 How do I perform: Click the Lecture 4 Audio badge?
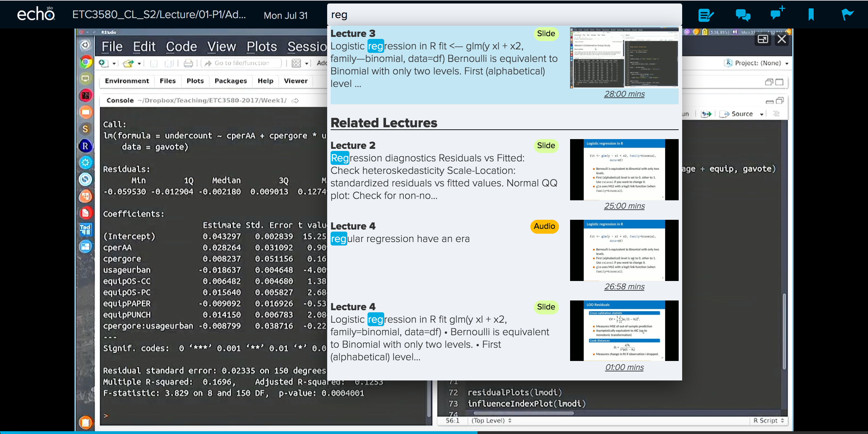coord(544,226)
